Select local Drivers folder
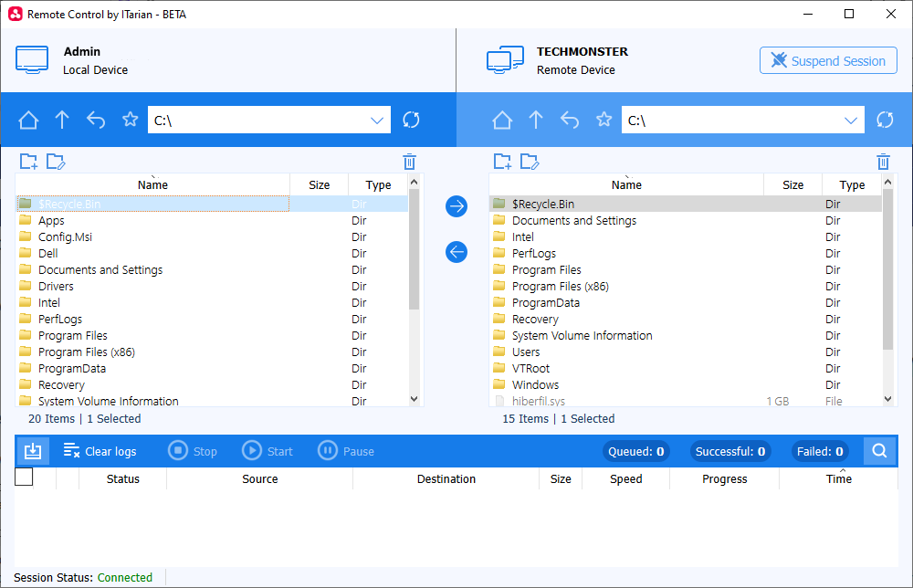913x588 pixels. tap(212, 287)
